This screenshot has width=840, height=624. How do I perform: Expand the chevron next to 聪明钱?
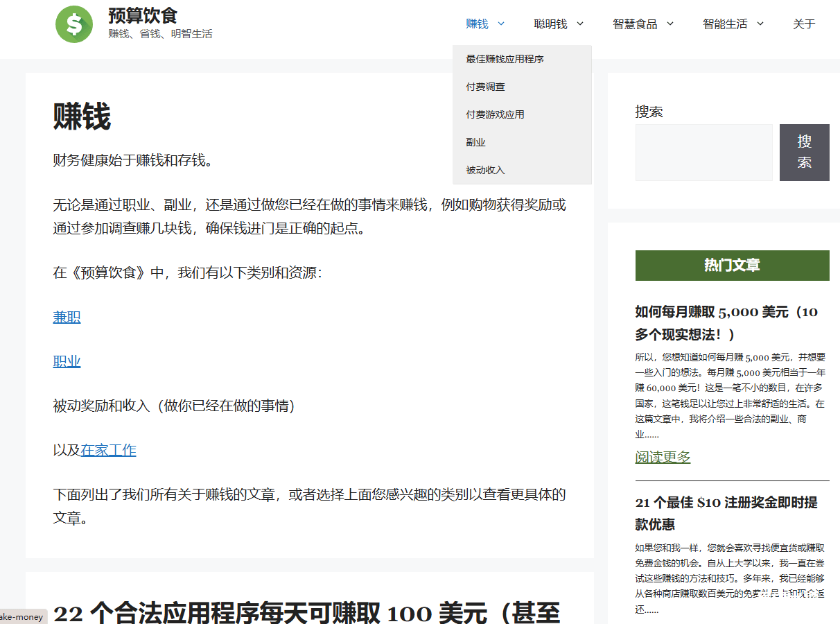click(580, 24)
